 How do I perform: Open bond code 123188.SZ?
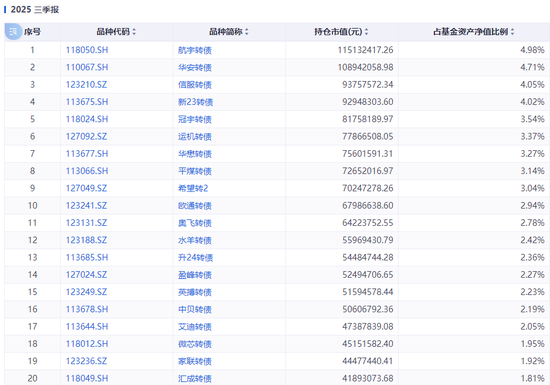(x=86, y=240)
